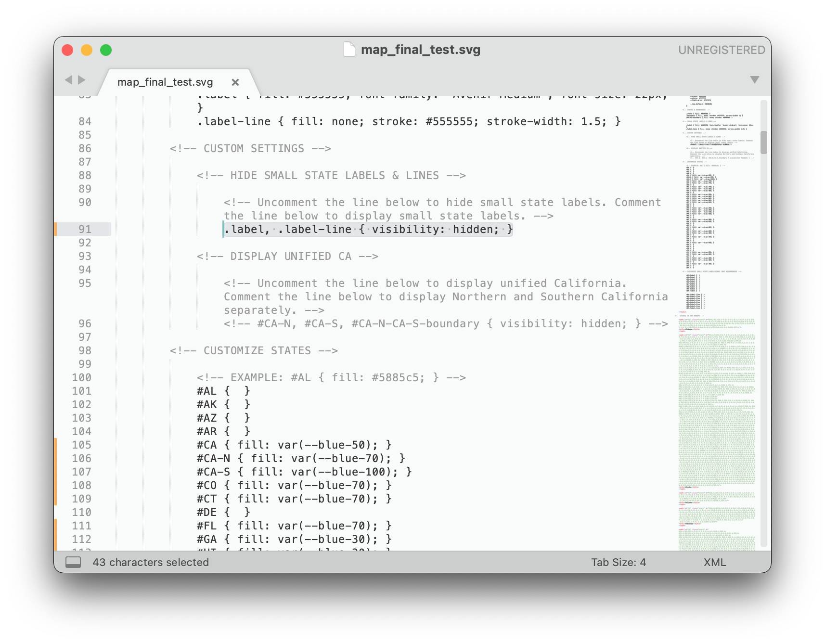Place cursor on the #GA fill line

[294, 539]
